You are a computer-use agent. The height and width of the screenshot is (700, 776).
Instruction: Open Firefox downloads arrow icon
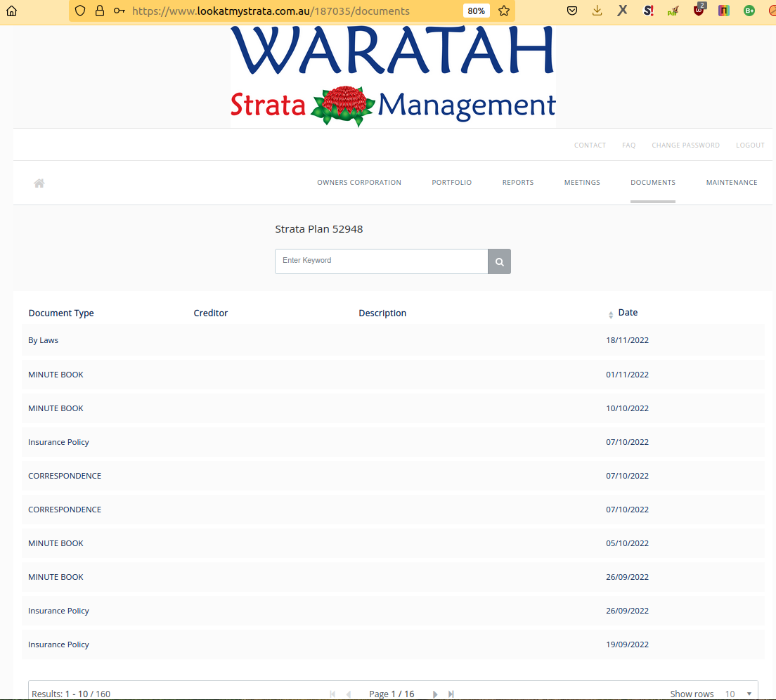pos(597,11)
